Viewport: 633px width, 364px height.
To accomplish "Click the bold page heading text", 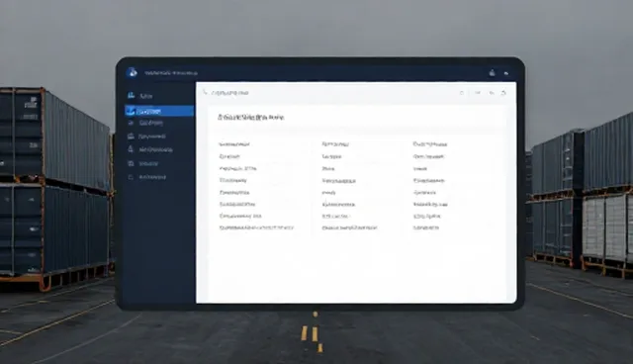I will pos(250,117).
